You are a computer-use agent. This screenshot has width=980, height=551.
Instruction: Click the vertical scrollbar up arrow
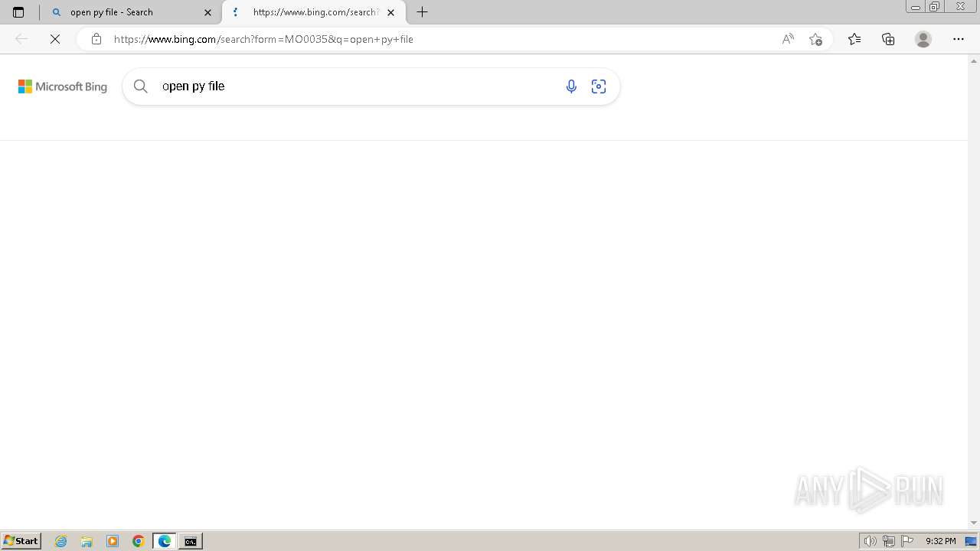pos(974,60)
